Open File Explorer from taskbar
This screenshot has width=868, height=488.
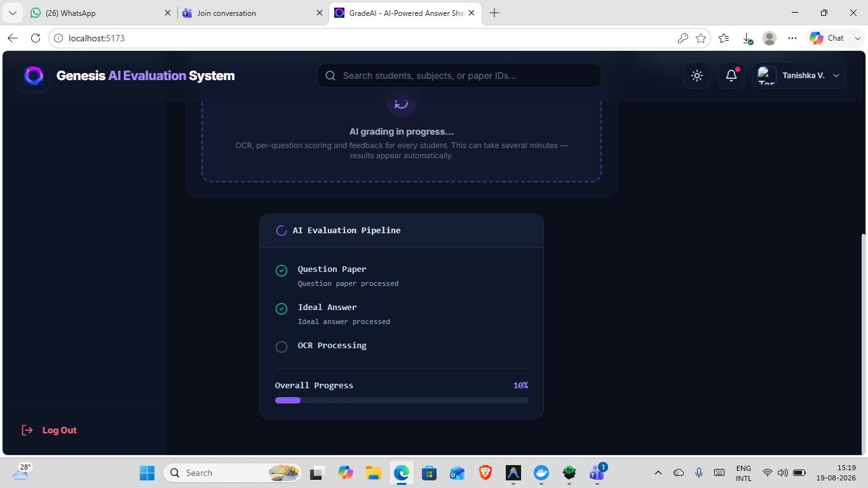coord(373,473)
